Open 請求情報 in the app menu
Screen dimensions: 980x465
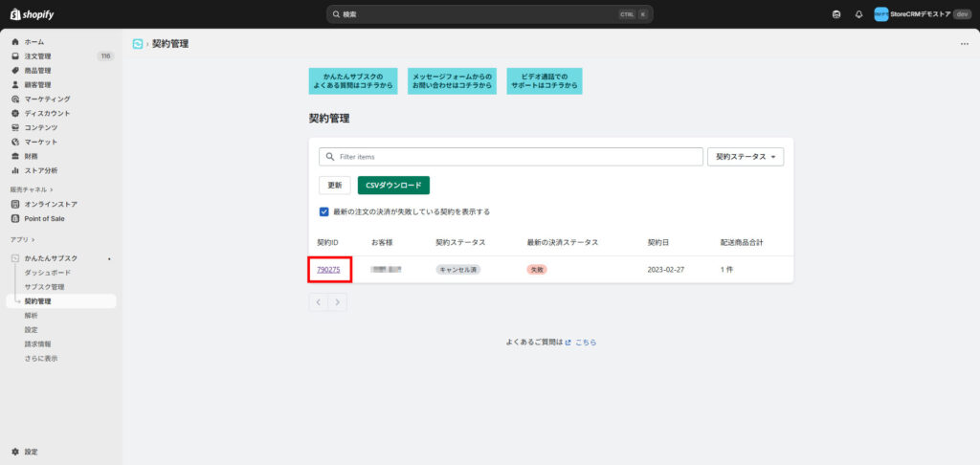click(38, 343)
